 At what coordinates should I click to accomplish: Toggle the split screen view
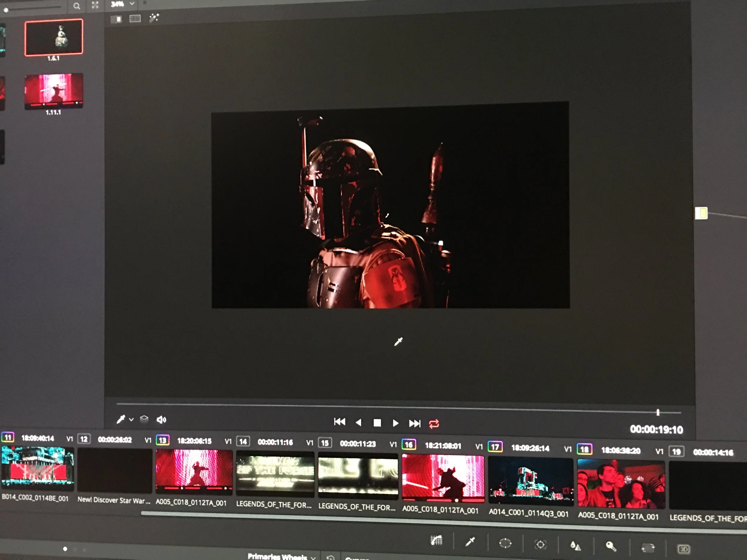point(135,19)
